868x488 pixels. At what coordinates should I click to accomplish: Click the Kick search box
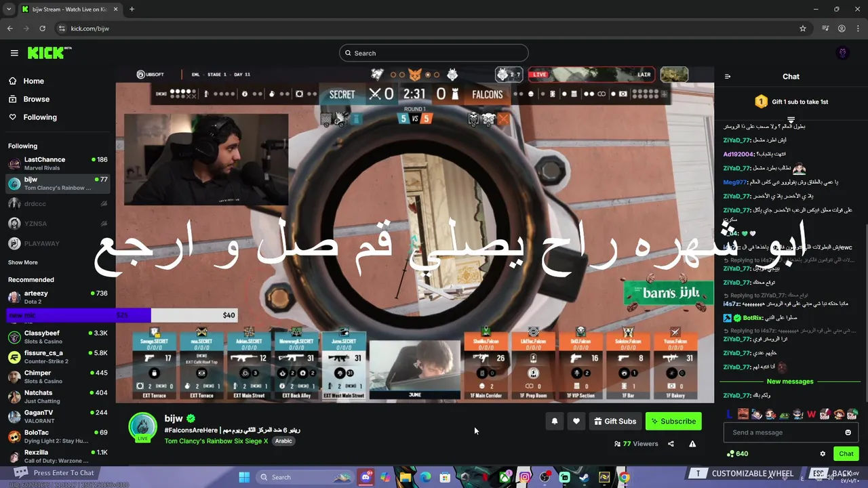434,53
